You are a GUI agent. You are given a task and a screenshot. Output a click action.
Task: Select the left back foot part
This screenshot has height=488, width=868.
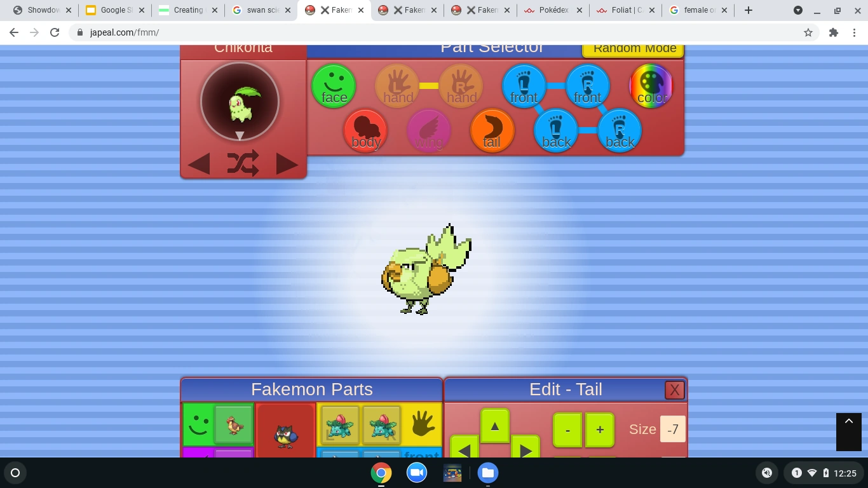click(x=556, y=131)
